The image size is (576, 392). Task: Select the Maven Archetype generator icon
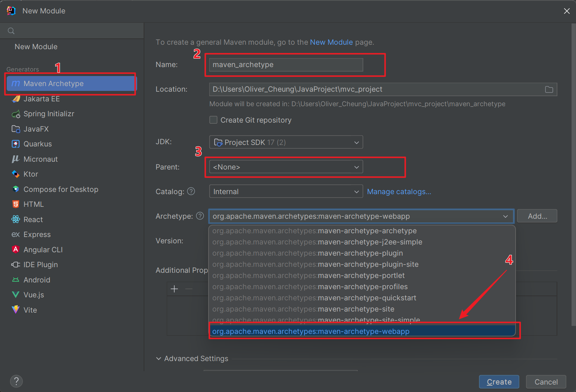tap(16, 83)
